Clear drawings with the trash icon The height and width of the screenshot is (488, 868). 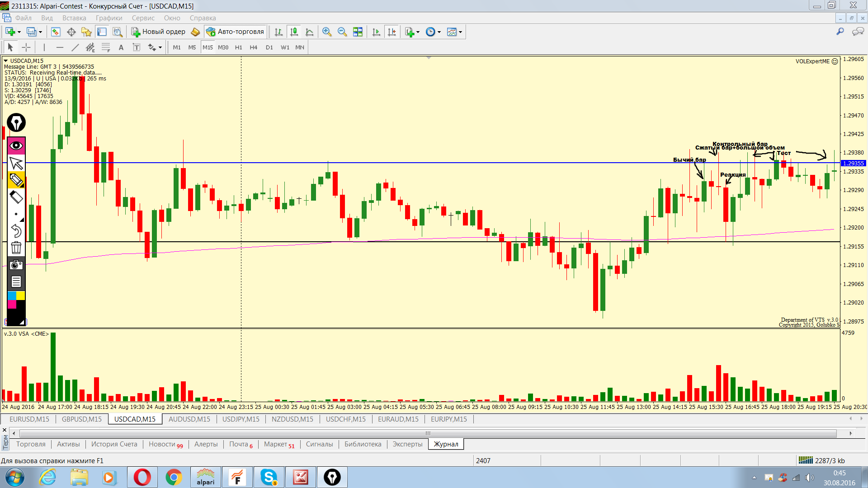click(16, 248)
